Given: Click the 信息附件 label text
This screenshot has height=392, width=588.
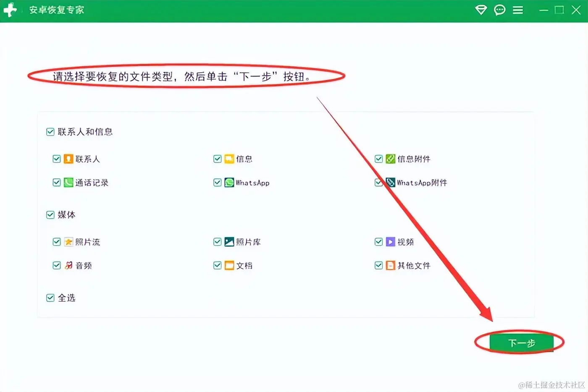Looking at the screenshot, I should coord(414,159).
